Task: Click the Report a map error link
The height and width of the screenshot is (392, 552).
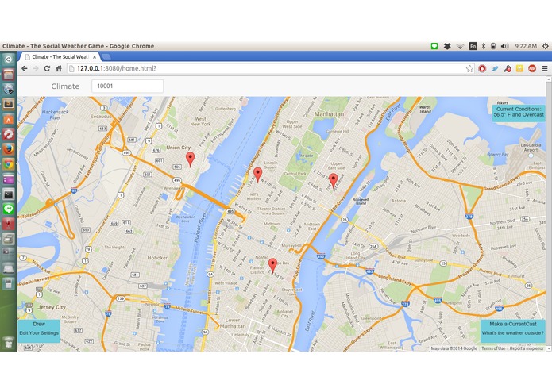Action: 527,348
